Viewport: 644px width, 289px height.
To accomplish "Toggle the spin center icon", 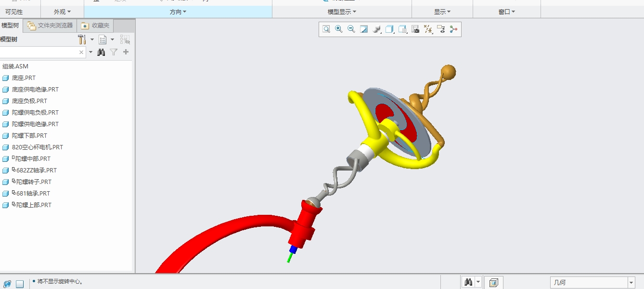I will click(x=453, y=29).
